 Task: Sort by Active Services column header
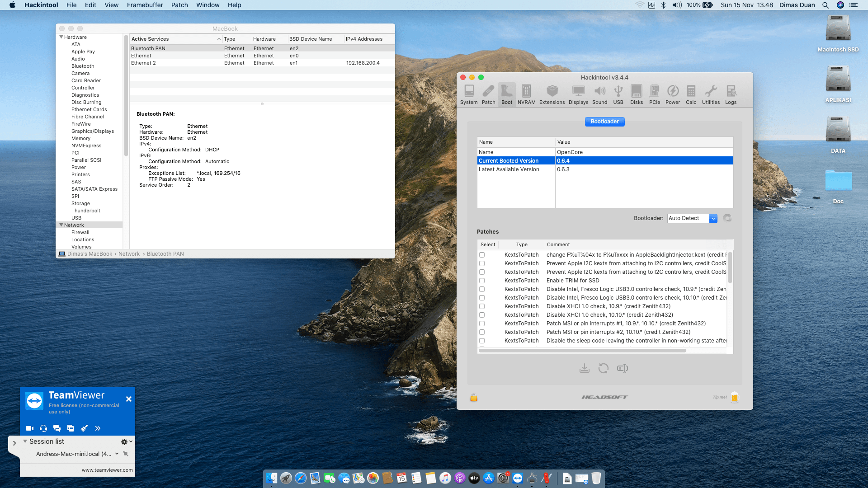175,39
